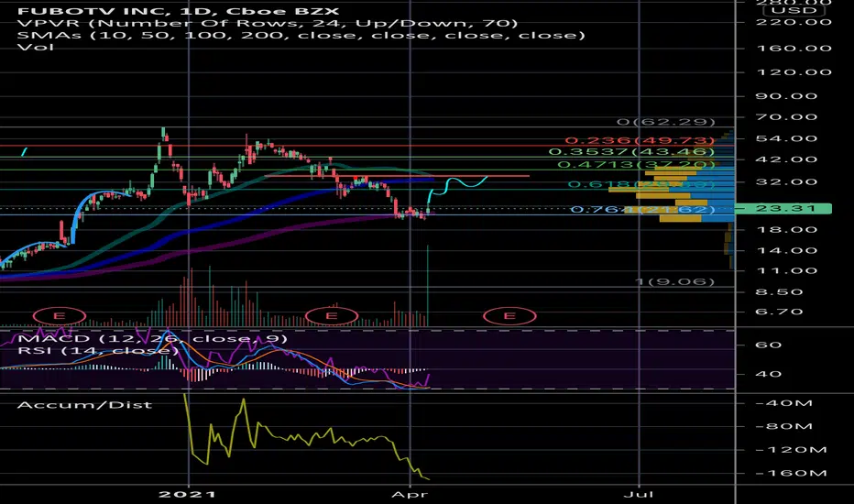854x504 pixels.
Task: Click the 60 RSI axis value
Action: pos(769,345)
